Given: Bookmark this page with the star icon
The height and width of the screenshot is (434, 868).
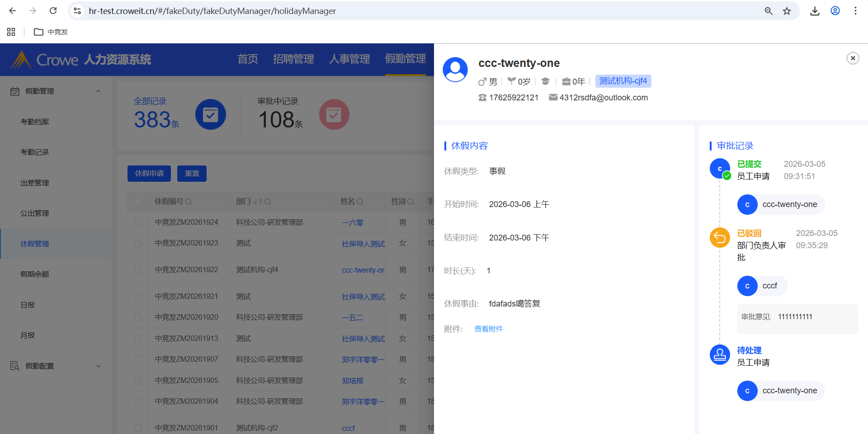Looking at the screenshot, I should [x=787, y=11].
